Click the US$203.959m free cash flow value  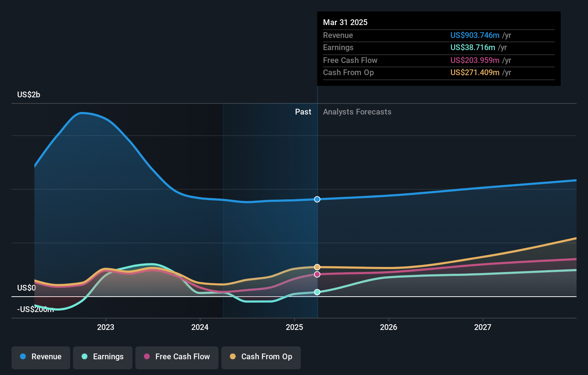[x=475, y=60]
